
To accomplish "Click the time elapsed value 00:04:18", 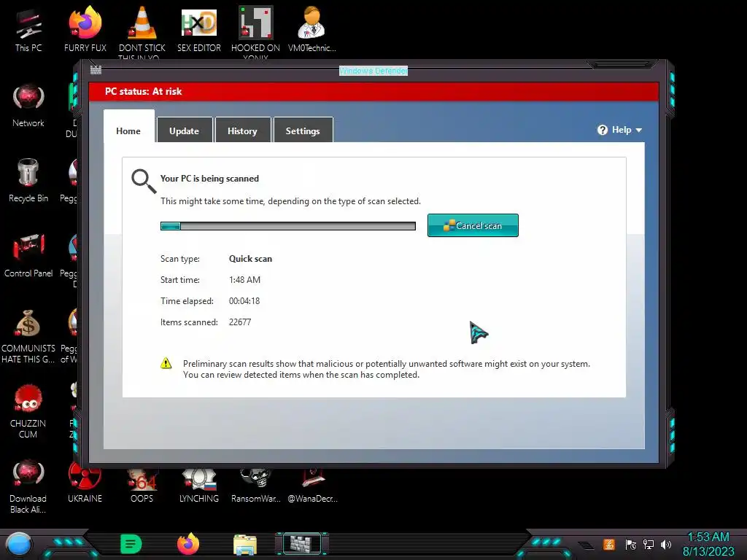I will 244,301.
